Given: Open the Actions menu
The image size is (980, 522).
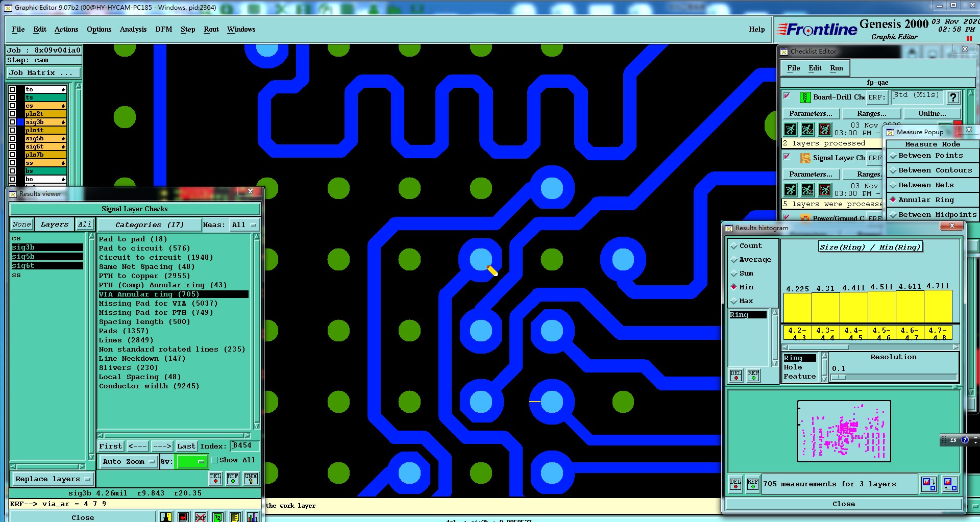Looking at the screenshot, I should click(66, 29).
